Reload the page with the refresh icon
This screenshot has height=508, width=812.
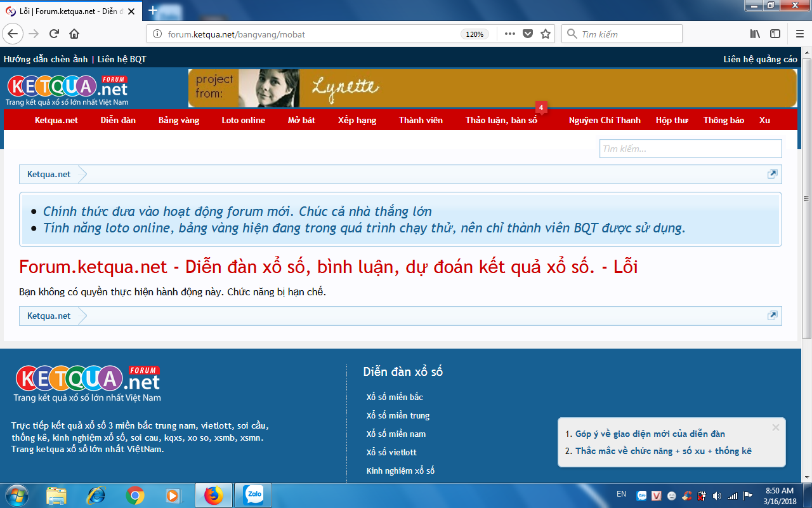click(54, 34)
